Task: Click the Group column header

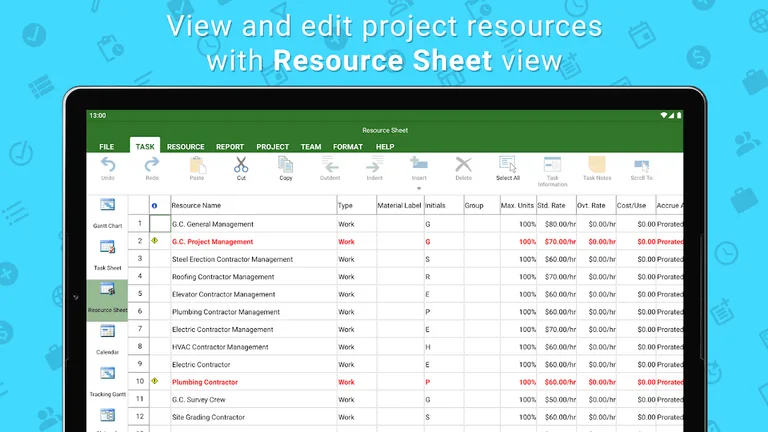Action: 482,205
